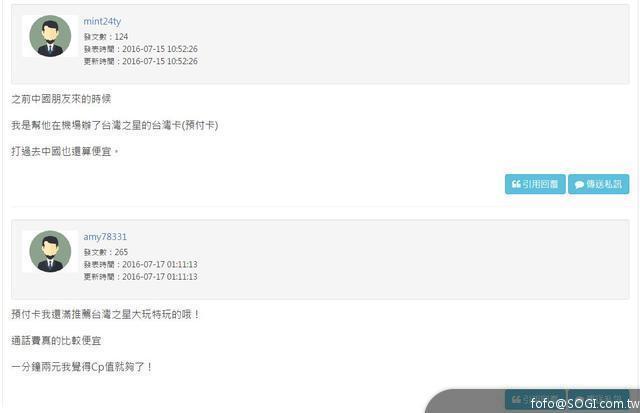Visit amy78331's user profile link
Screen dimensions: 640x413
click(105, 237)
